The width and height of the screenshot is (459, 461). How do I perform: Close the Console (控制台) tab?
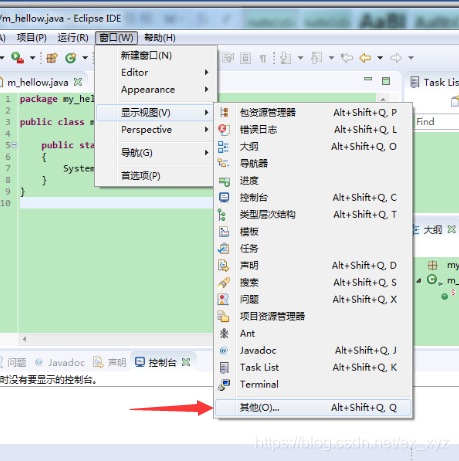pyautogui.click(x=186, y=362)
